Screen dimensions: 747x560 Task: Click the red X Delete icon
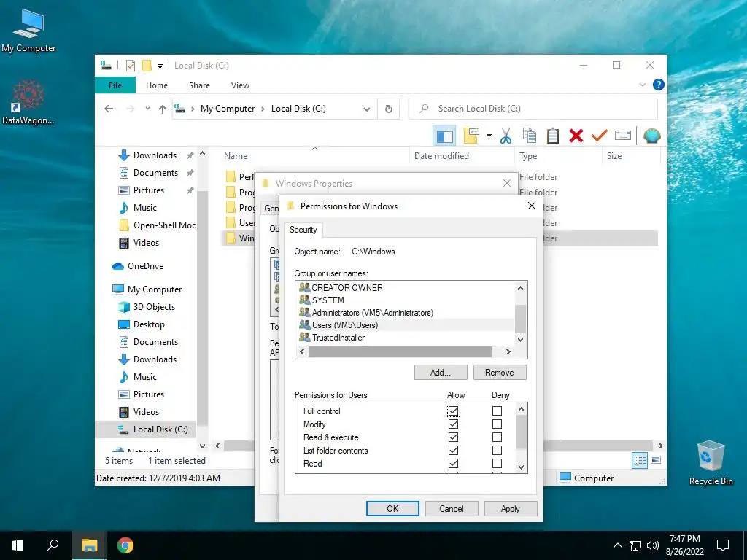(x=576, y=136)
